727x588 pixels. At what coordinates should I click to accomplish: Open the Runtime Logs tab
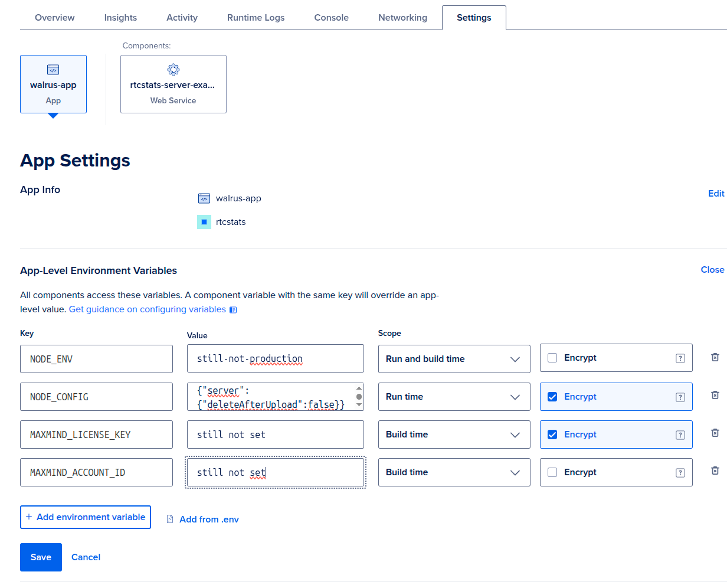tap(256, 18)
